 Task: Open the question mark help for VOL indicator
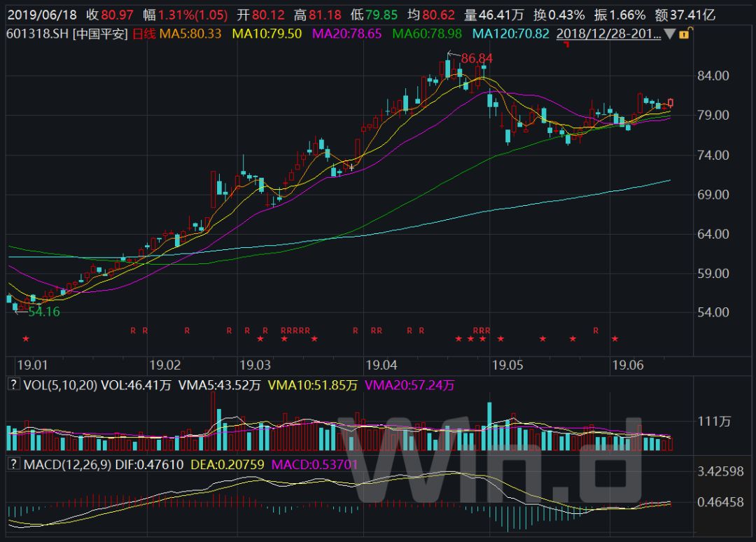pos(13,384)
